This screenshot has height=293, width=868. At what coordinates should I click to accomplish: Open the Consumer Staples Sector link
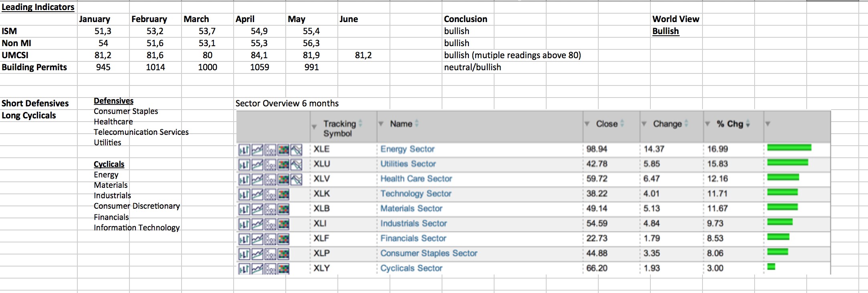point(429,253)
